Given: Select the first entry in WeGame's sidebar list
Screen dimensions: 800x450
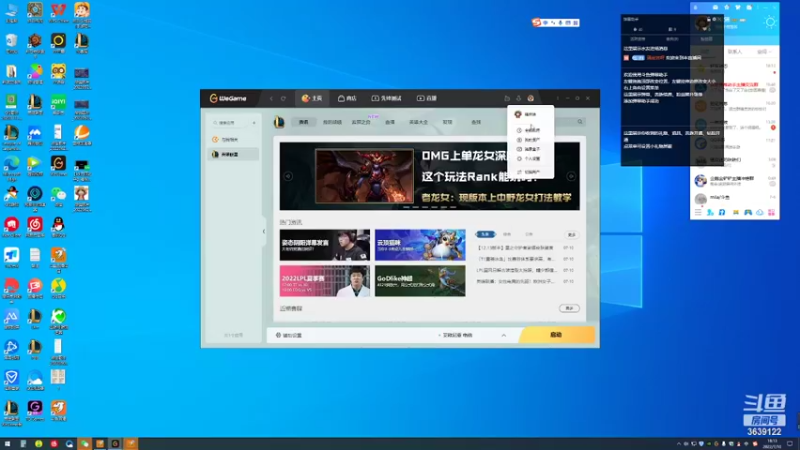Looking at the screenshot, I should point(233,139).
